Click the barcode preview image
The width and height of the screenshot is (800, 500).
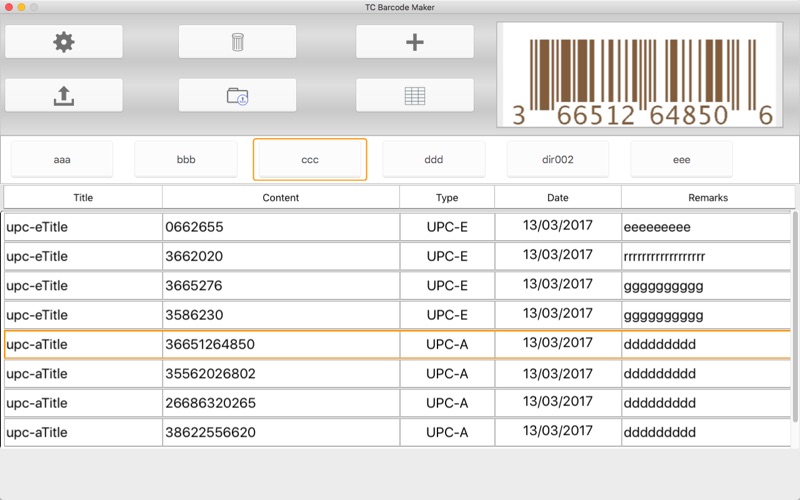(640, 74)
